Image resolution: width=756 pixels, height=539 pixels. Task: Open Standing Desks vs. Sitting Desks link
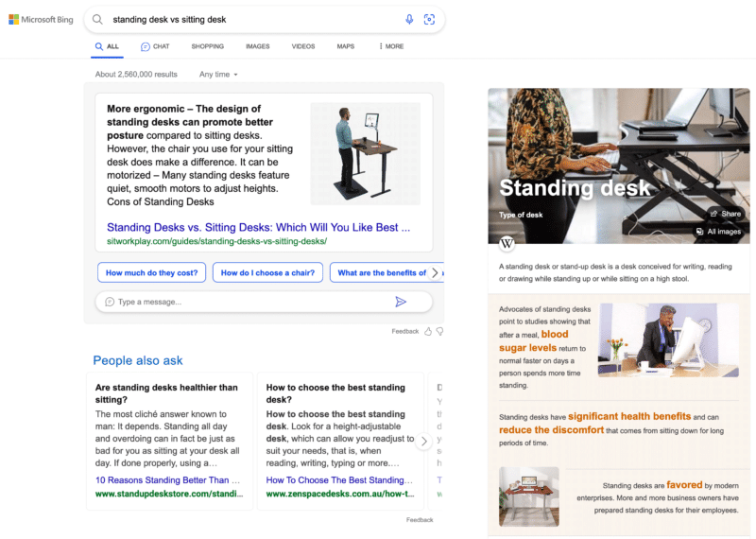[258, 228]
